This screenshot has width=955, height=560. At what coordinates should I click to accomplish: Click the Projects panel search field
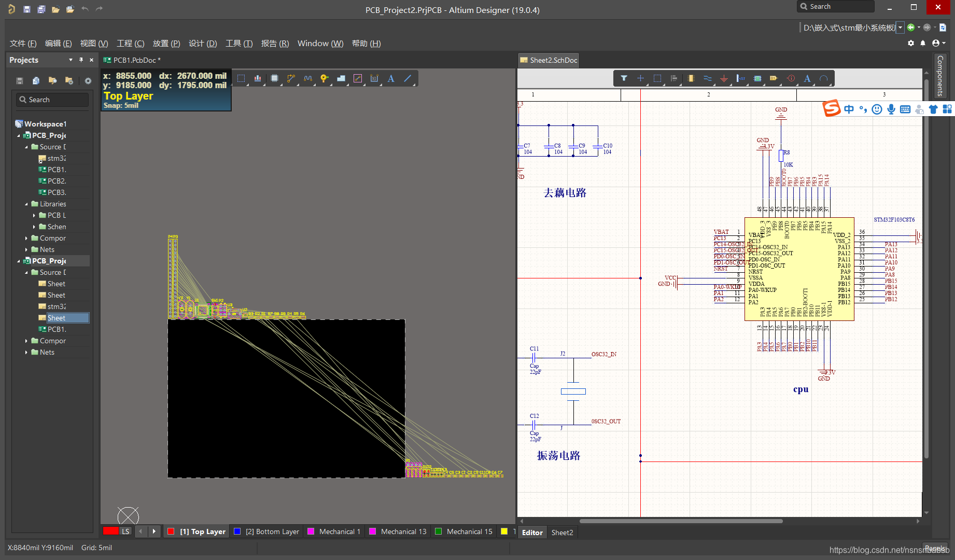(x=52, y=100)
